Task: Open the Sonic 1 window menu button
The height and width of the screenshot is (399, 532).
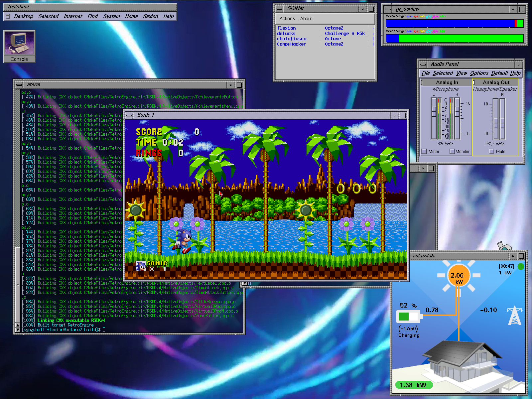Action: pos(129,115)
